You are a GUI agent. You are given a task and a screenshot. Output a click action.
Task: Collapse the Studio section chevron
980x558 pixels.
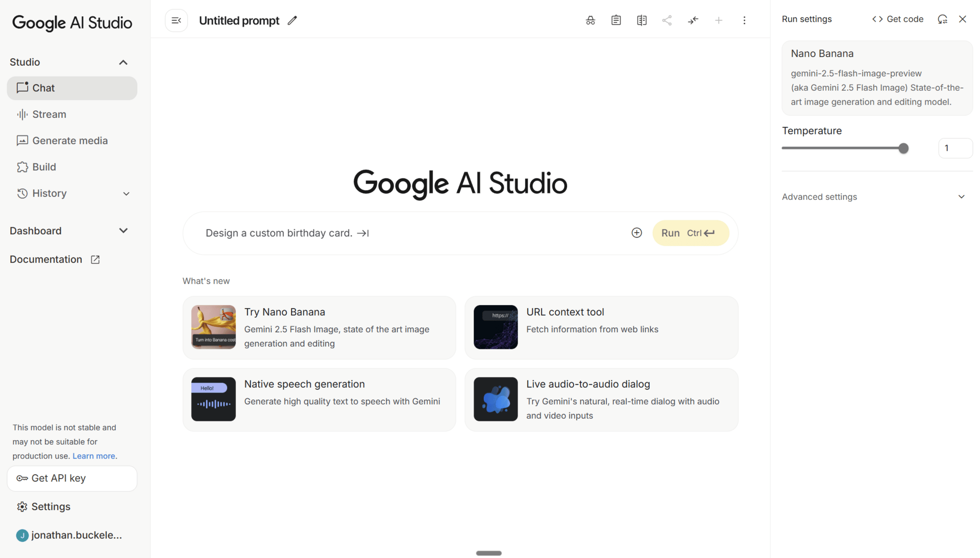click(x=123, y=62)
